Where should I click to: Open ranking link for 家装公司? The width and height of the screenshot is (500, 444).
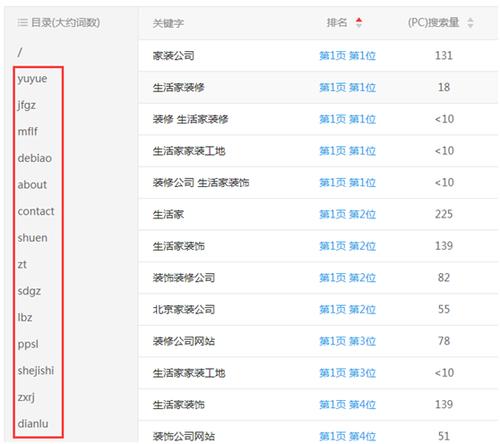pyautogui.click(x=347, y=55)
